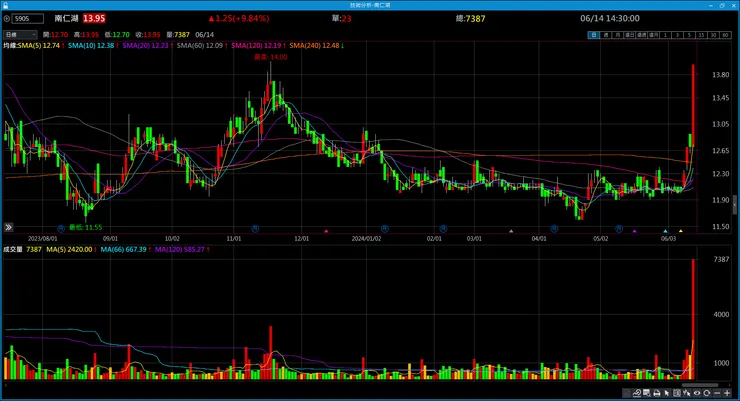Click the SMA(5) 12.74 label
Viewport: 740px width, 401px height.
pos(41,46)
